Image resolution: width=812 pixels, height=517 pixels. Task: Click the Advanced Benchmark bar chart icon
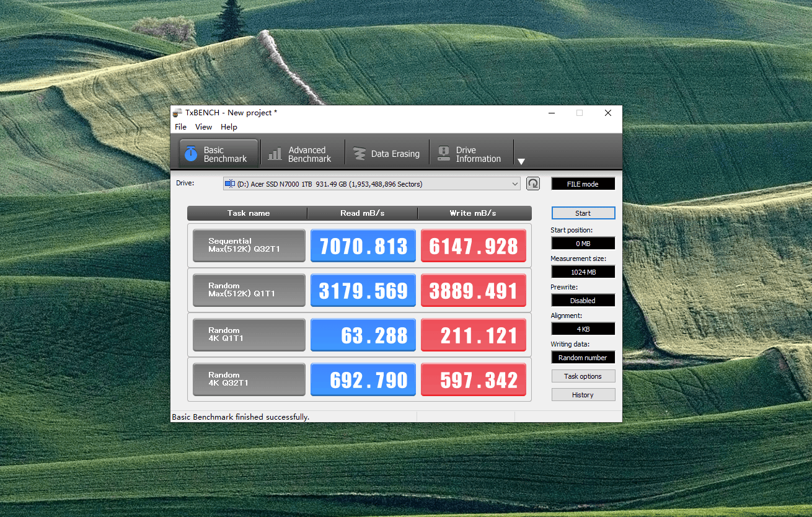pyautogui.click(x=275, y=154)
